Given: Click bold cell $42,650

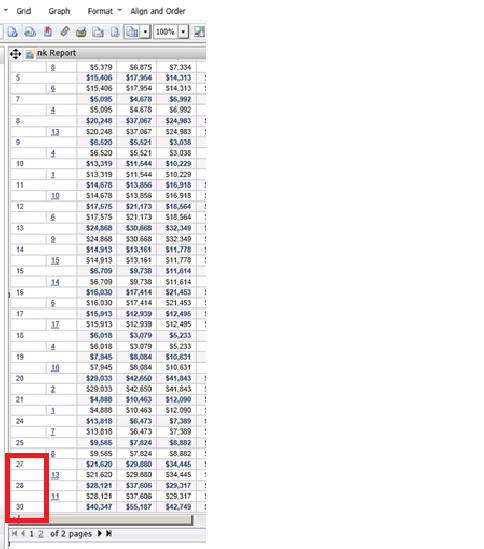Looking at the screenshot, I should [x=139, y=378].
